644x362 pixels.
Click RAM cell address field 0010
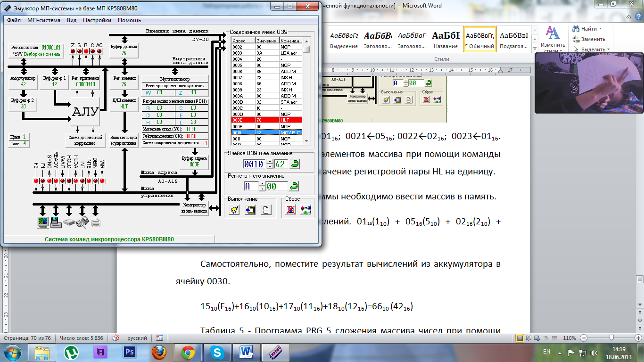coord(255,164)
